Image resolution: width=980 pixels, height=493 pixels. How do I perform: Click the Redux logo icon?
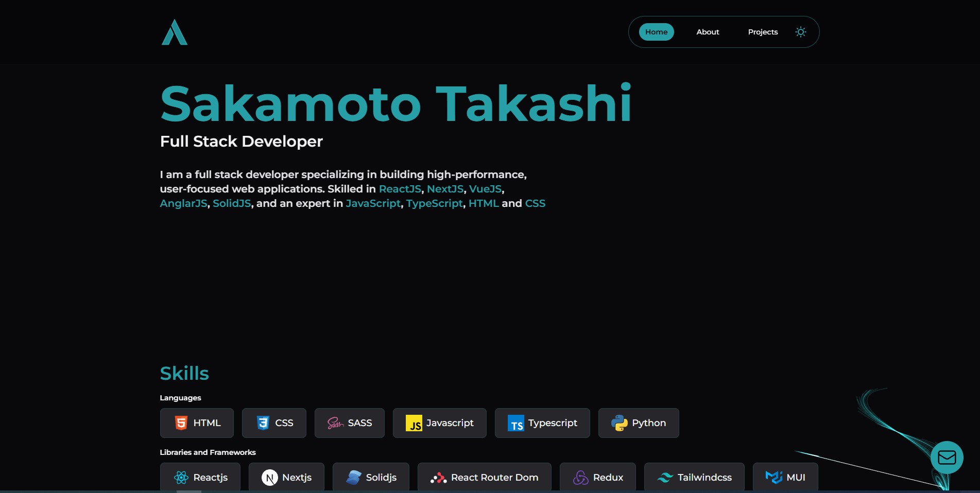click(x=580, y=478)
